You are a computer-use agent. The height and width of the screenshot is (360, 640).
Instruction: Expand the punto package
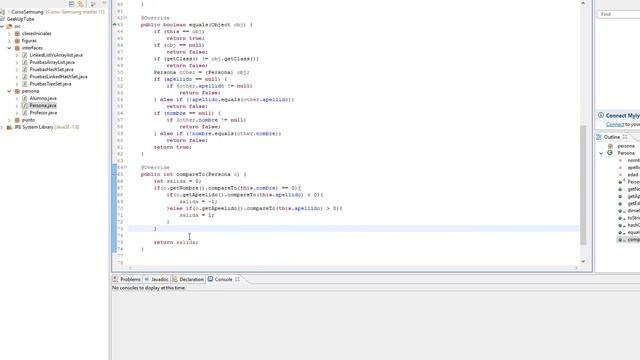[x=9, y=120]
